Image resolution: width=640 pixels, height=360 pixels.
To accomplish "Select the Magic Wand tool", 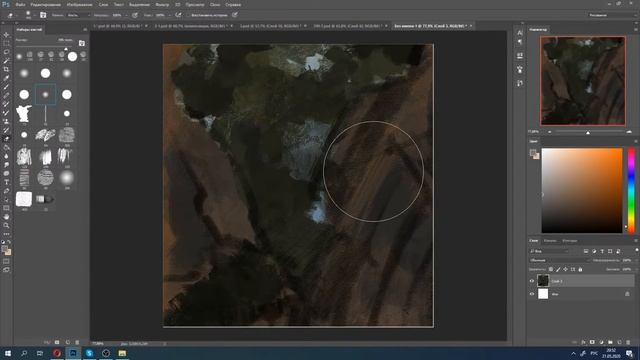I will tap(6, 60).
